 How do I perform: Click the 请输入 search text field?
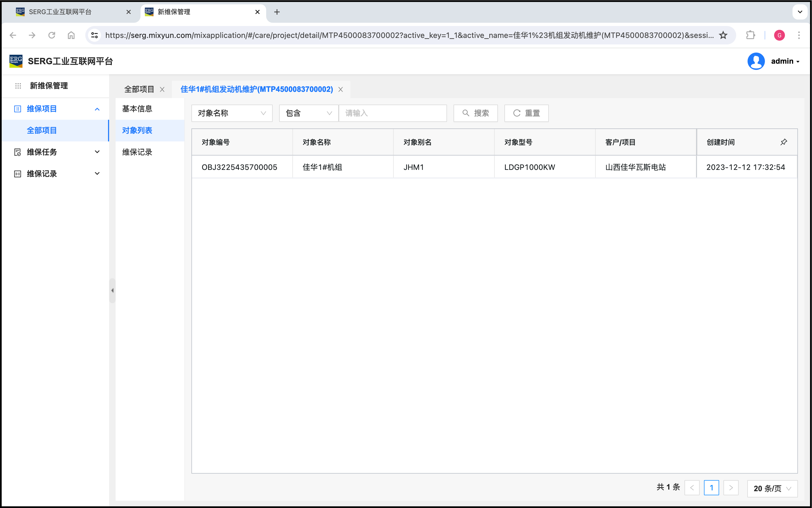(x=392, y=113)
